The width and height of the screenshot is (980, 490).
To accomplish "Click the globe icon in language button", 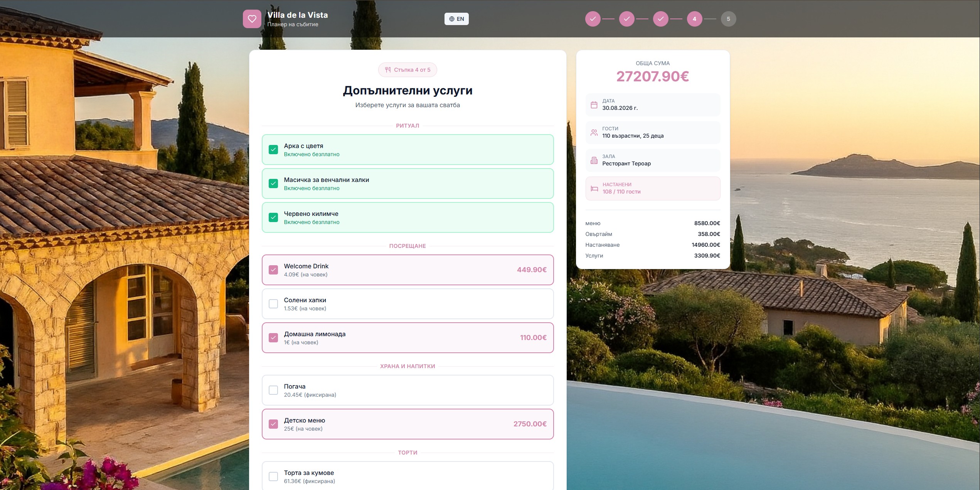I will pyautogui.click(x=452, y=19).
